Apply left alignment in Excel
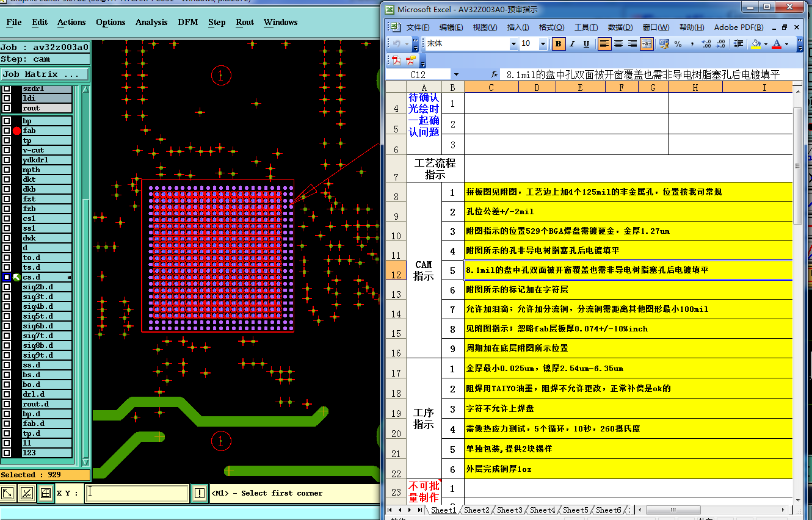This screenshot has width=812, height=520. tap(604, 44)
